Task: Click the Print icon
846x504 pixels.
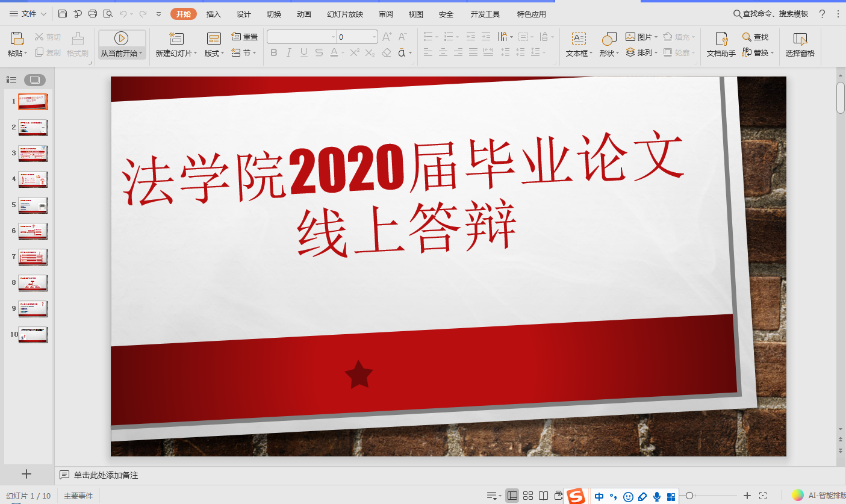Action: (93, 14)
